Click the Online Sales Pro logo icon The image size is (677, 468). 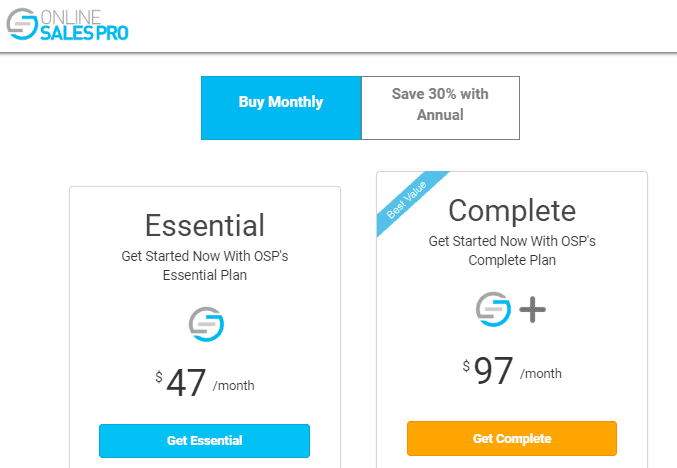(22, 24)
